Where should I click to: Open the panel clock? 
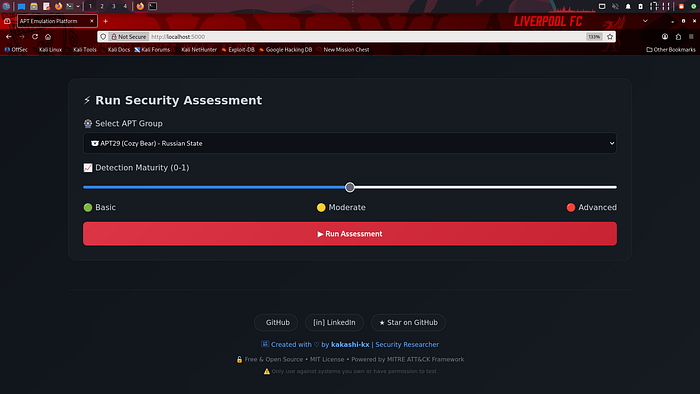[660, 6]
